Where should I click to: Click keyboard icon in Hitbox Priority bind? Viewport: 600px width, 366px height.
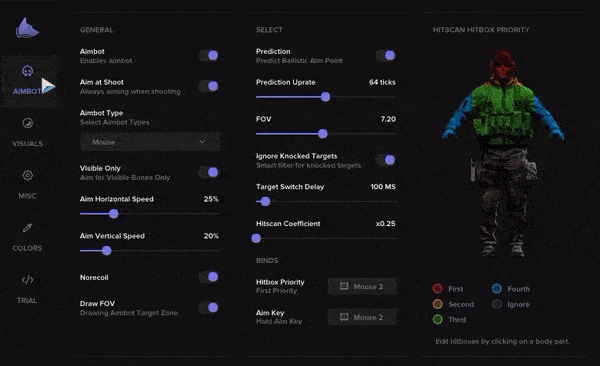click(344, 286)
